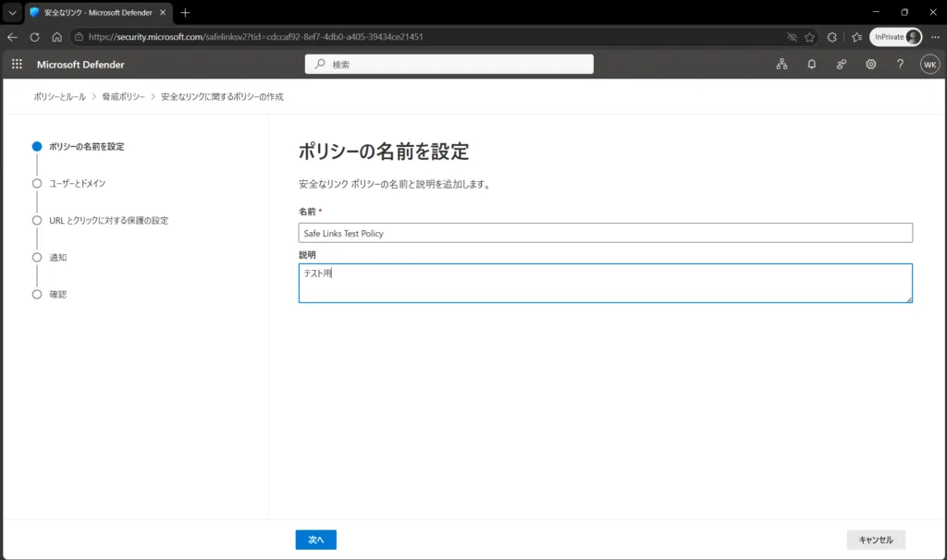Select the URL とクリックに対する保護の設定 step
Viewport: 947px width, 560px height.
pos(109,220)
